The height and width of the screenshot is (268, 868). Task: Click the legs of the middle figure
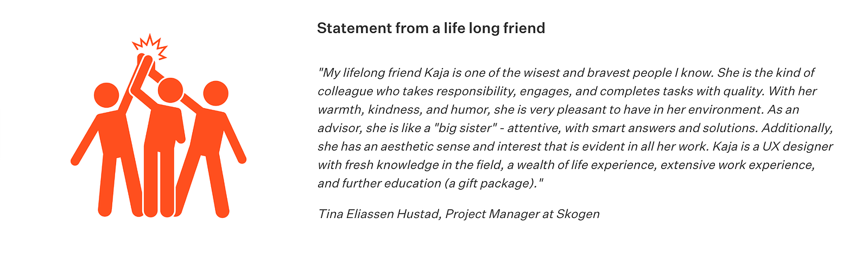[x=159, y=182]
